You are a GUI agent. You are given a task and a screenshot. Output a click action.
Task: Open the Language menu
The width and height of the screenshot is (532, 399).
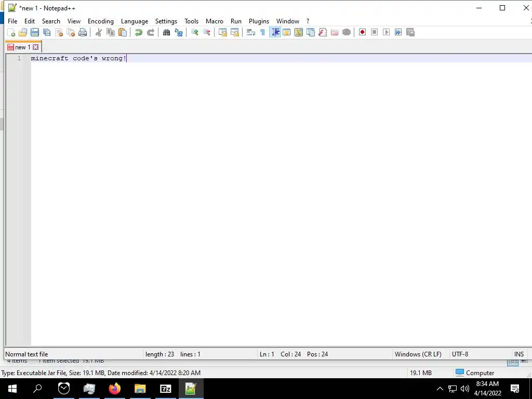135,21
